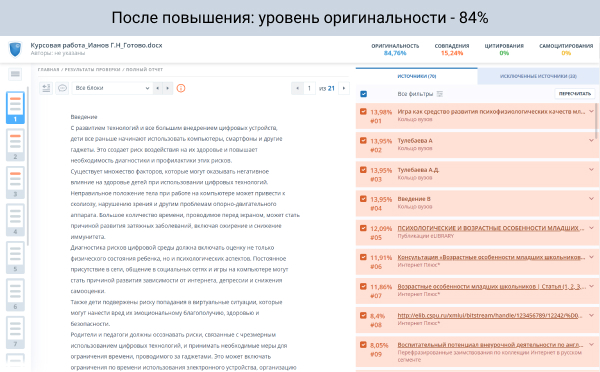Click the Цитирования 0% value
Image resolution: width=600 pixels, height=372 pixels.
[504, 53]
